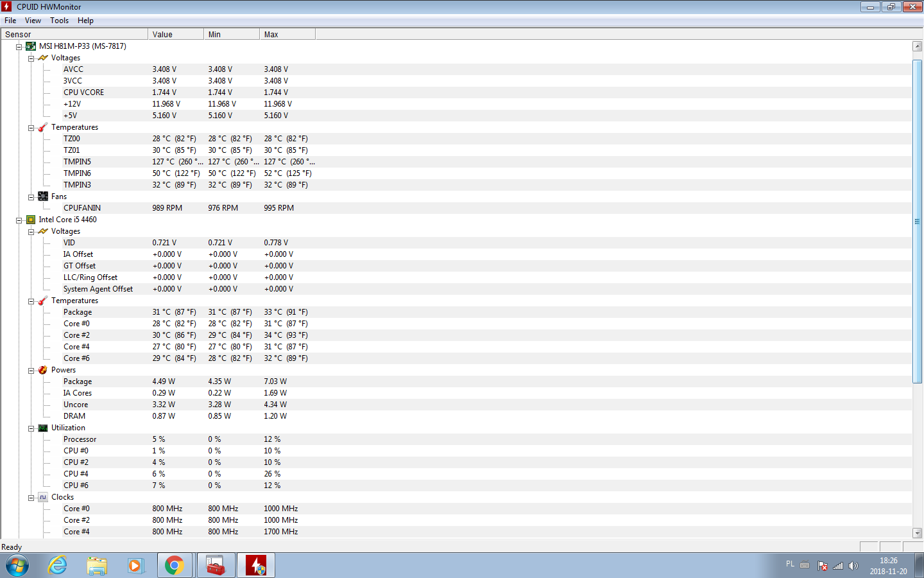924x578 pixels.
Task: Click the network signal tray icon
Action: pyautogui.click(x=838, y=566)
